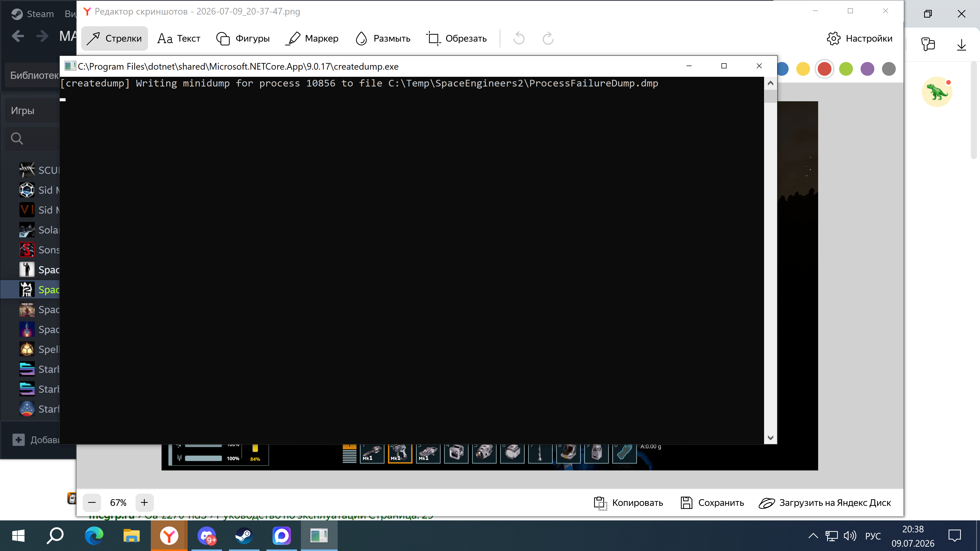Open the Steam menu in Steam window
This screenshot has width=980, height=551.
33,14
